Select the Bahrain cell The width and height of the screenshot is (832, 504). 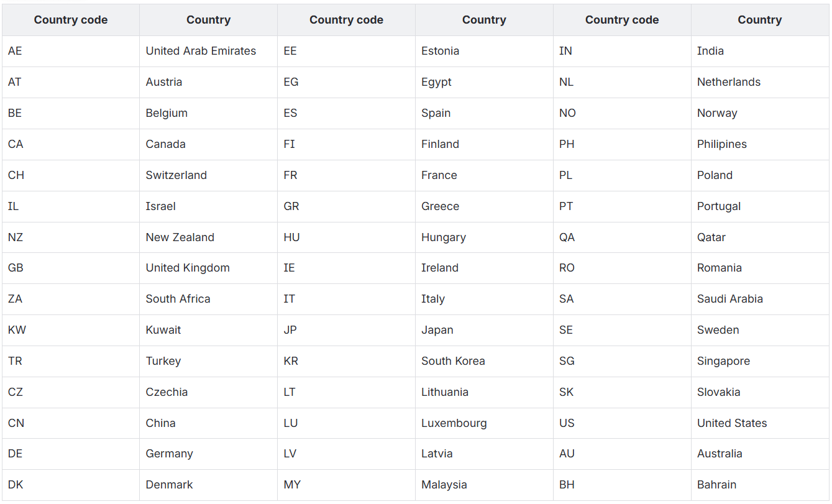tap(716, 485)
